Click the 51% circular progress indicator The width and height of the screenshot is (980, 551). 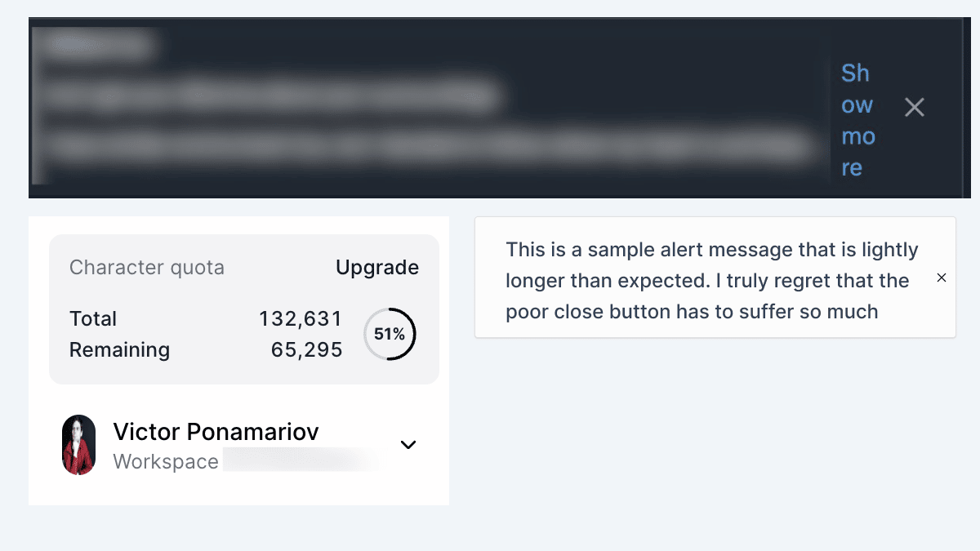[x=390, y=334]
